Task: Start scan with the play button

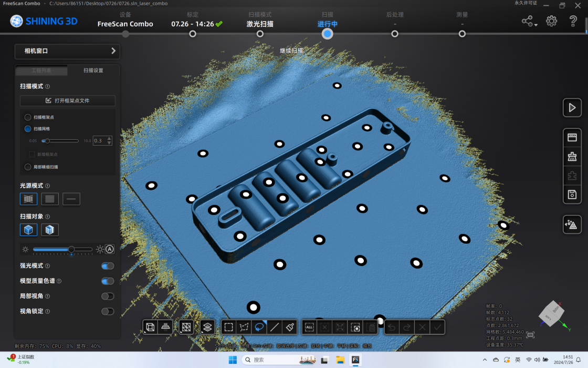Action: tap(572, 108)
